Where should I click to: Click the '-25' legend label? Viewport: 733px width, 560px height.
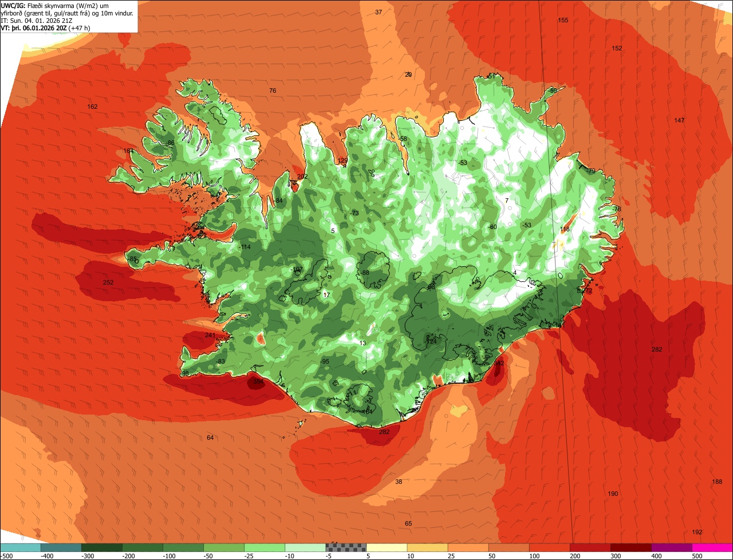coord(249,555)
